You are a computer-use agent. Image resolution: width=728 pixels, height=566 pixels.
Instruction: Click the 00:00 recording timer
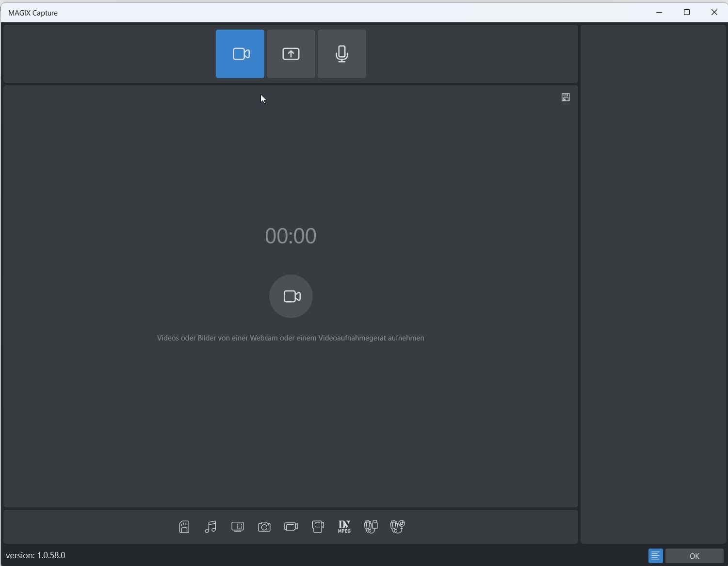[291, 236]
